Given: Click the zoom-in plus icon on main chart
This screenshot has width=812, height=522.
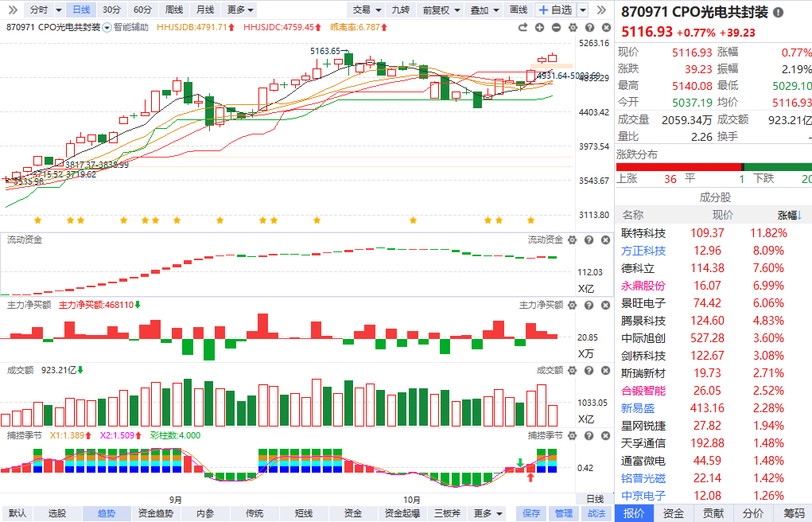Looking at the screenshot, I should pyautogui.click(x=540, y=27).
